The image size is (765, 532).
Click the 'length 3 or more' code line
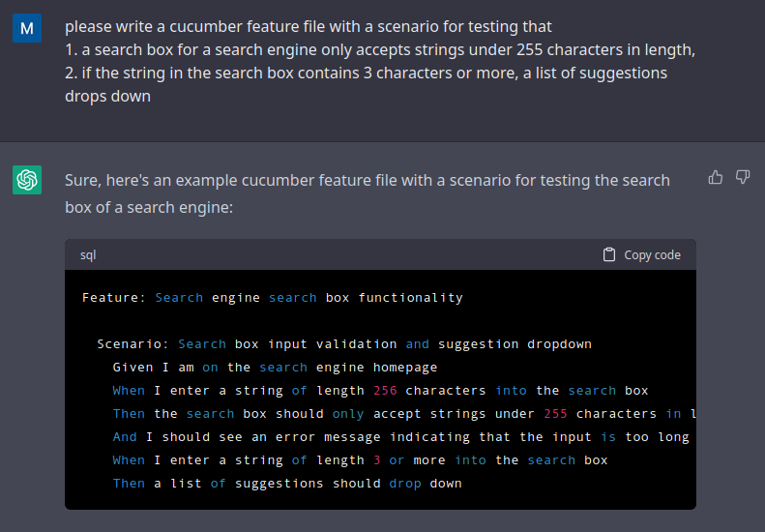click(360, 460)
